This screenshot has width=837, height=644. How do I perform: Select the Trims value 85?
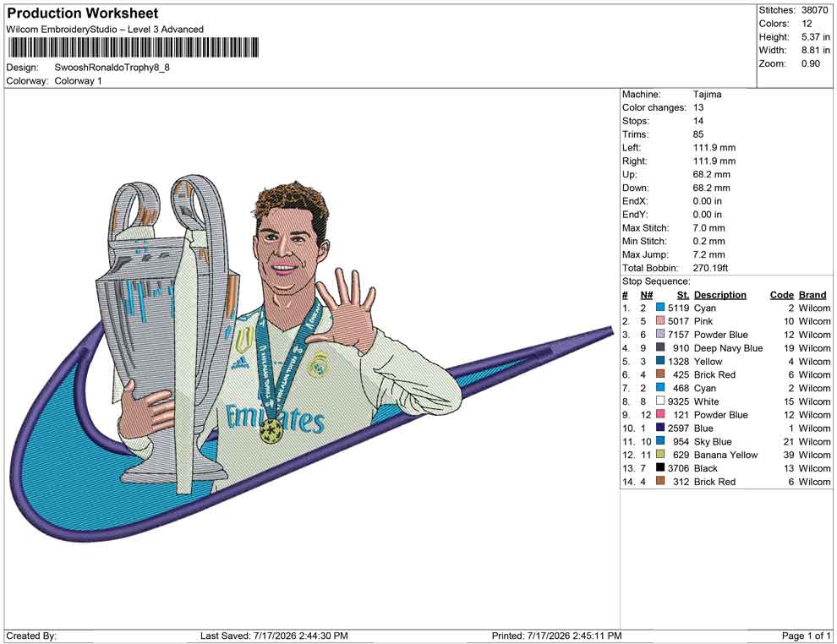coord(698,134)
